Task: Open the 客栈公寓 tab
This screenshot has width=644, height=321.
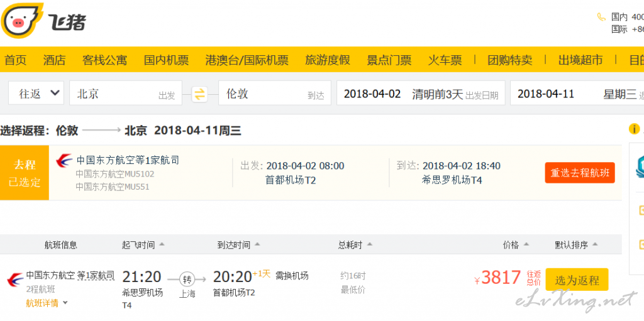Action: [x=105, y=60]
